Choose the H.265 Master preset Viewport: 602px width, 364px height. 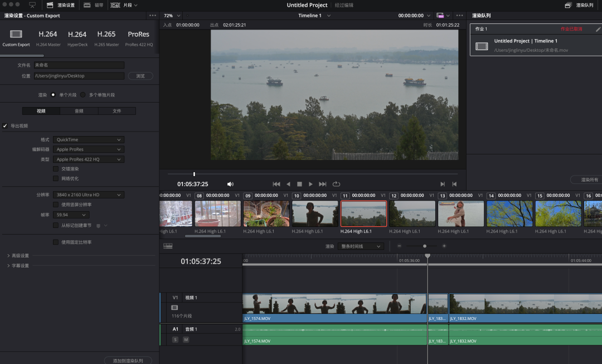[x=106, y=38]
